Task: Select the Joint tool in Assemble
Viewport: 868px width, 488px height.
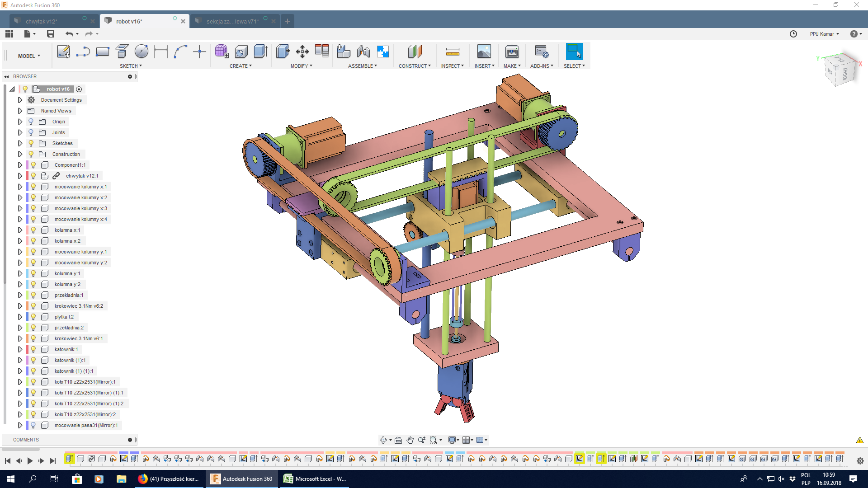Action: point(363,52)
